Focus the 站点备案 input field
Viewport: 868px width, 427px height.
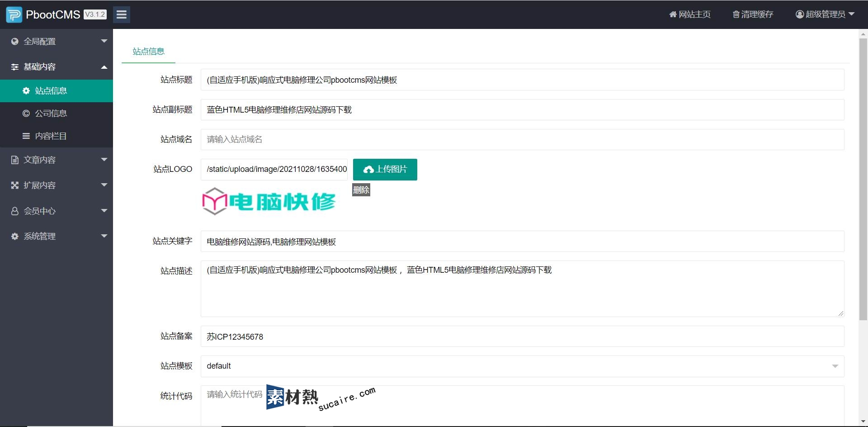click(522, 337)
